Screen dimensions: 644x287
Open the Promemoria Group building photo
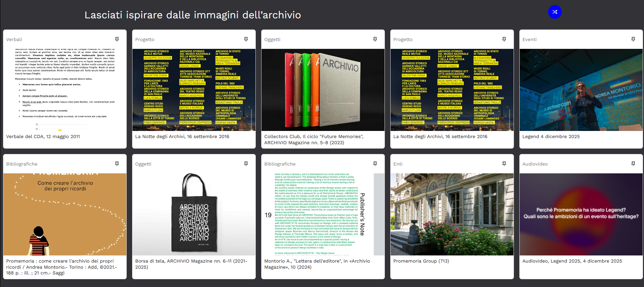[452, 214]
